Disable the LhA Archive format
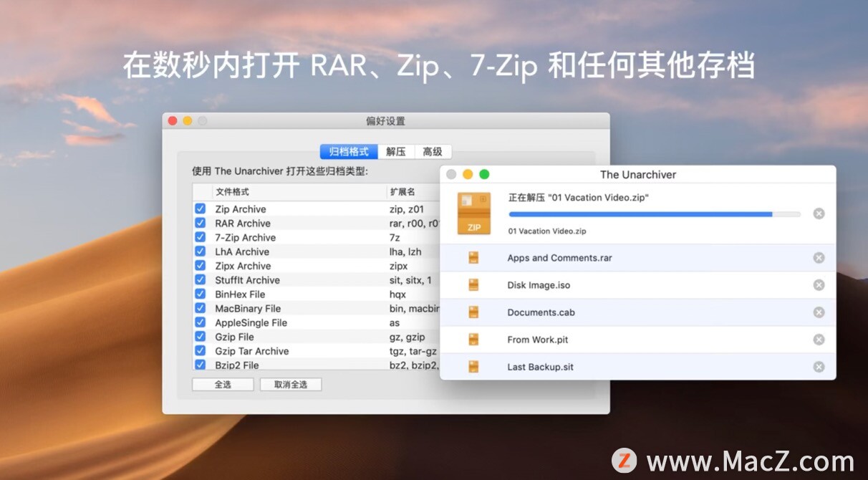 click(x=201, y=251)
